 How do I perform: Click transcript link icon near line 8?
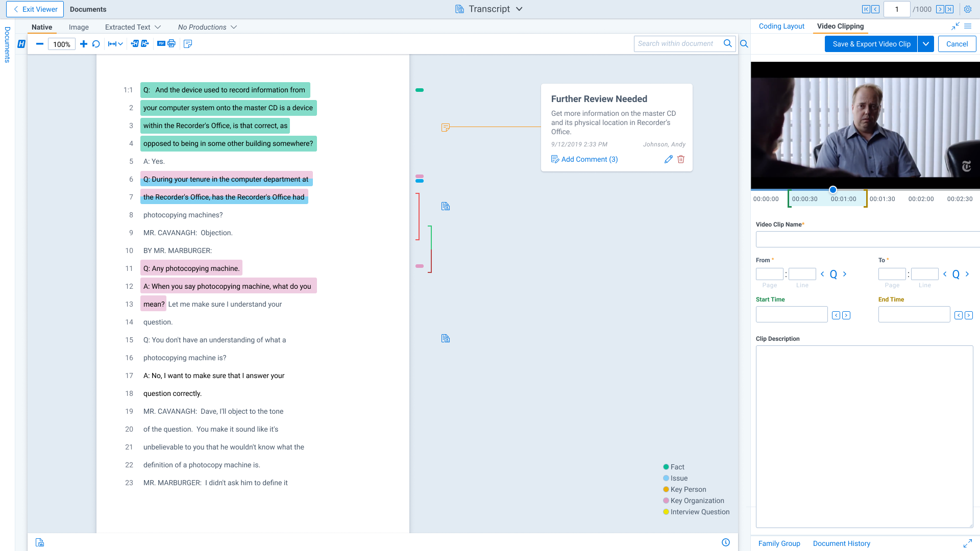(446, 206)
